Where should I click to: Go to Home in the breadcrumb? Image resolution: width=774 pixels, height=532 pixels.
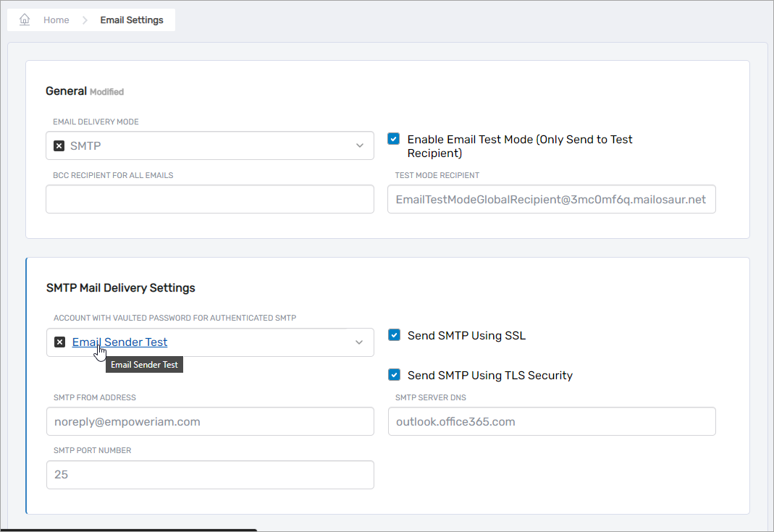pos(56,20)
